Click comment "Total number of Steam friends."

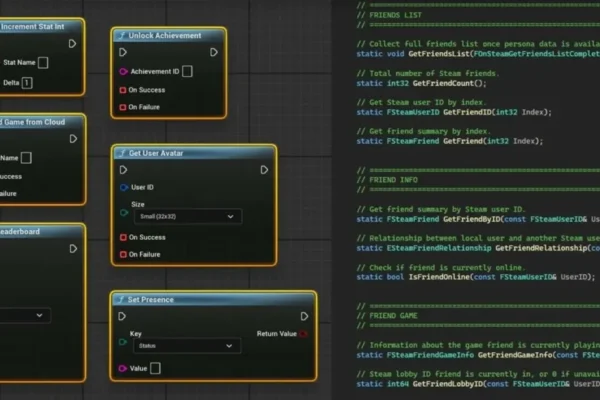click(428, 73)
